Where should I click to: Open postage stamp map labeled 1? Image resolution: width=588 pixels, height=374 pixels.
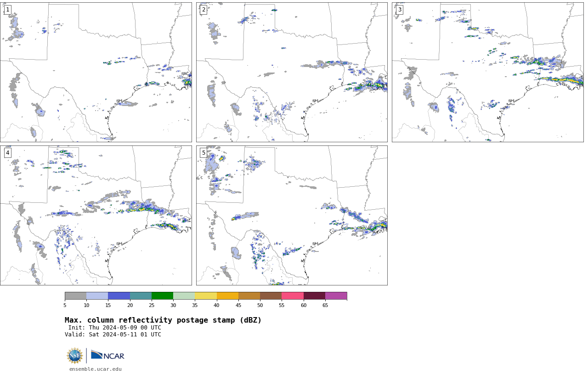pyautogui.click(x=96, y=72)
